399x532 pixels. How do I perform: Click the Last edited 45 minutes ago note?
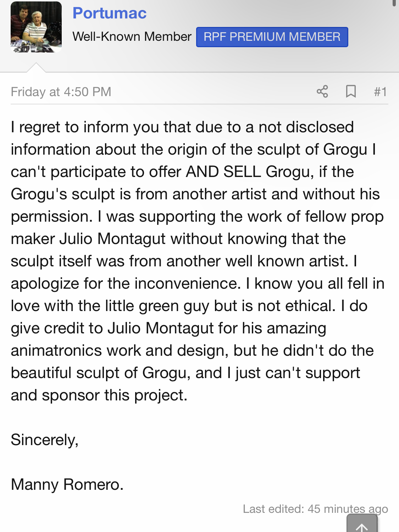pyautogui.click(x=315, y=509)
